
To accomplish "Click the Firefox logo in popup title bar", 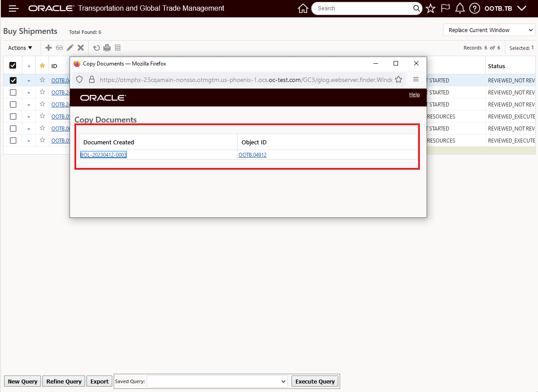I will point(77,64).
